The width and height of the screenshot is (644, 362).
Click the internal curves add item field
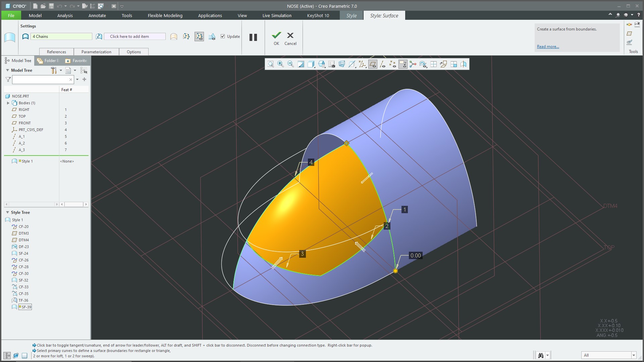pyautogui.click(x=135, y=37)
